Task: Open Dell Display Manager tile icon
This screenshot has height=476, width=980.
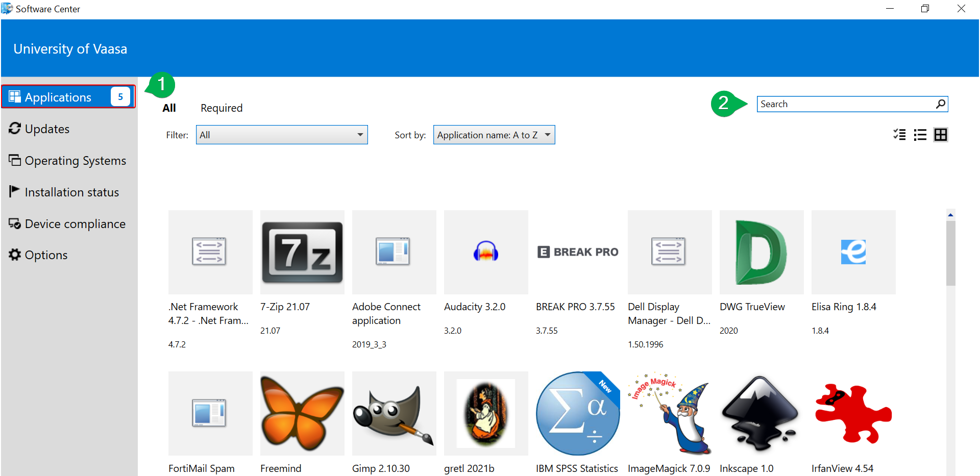Action: [x=670, y=252]
